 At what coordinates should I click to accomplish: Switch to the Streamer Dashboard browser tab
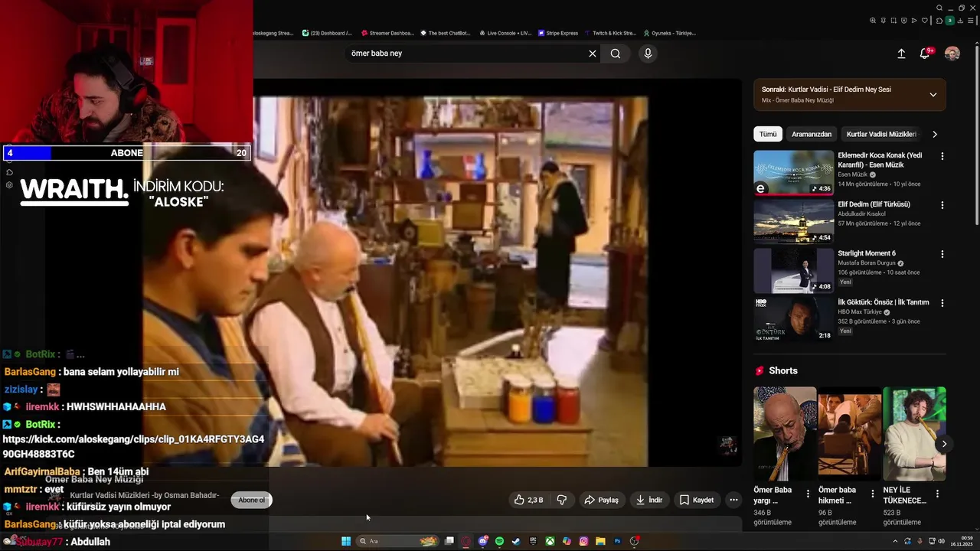coord(387,33)
